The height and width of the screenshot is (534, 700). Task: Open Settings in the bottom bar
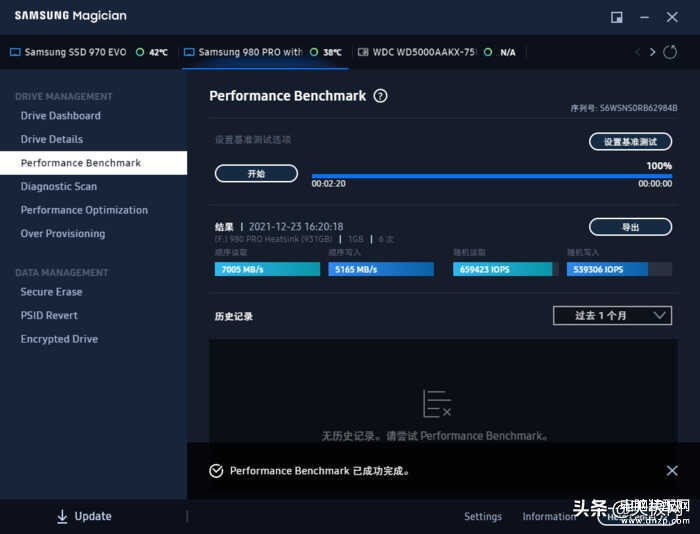tap(482, 517)
